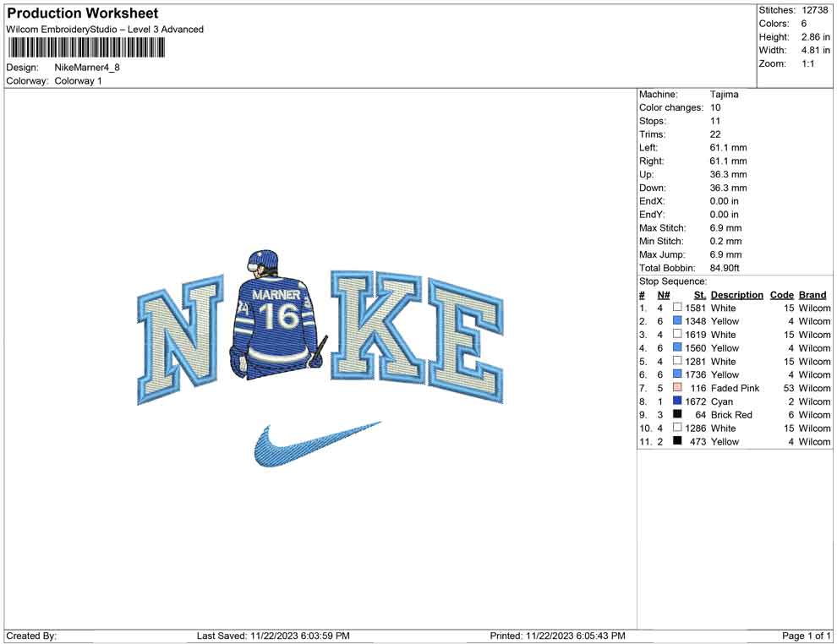Select white swatch for stop 3
The width and height of the screenshot is (837, 644).
click(677, 334)
